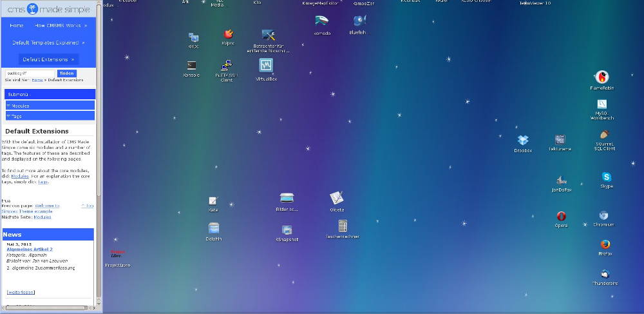Launch the Dolphin file manager icon
The width and height of the screenshot is (644, 314).
click(x=214, y=228)
